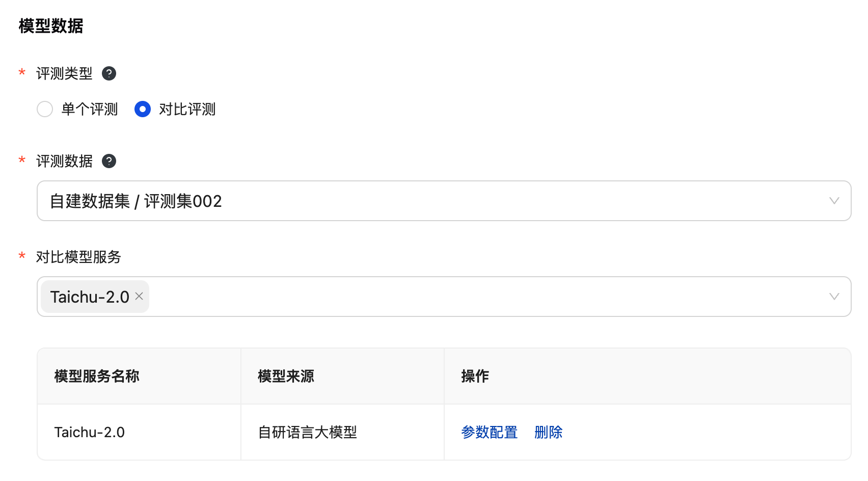Choose the 对比评测 radio option
Screen dimensions: 868x481
coord(143,109)
